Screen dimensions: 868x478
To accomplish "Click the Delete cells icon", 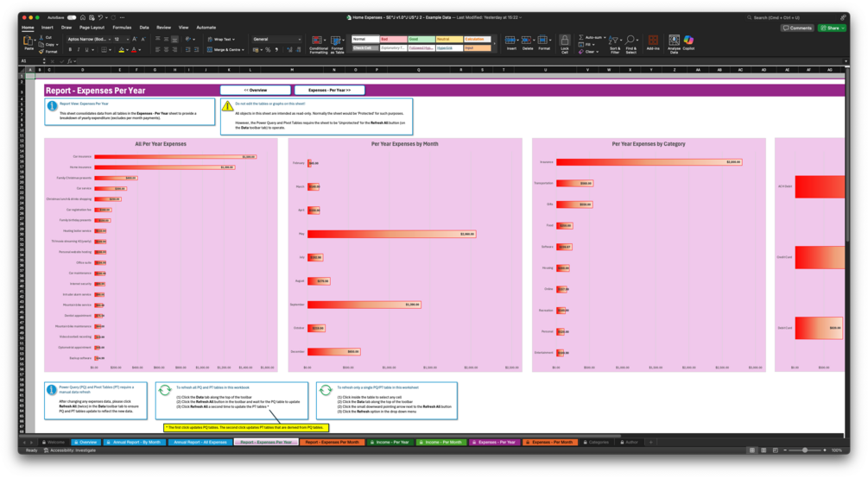I will [x=527, y=40].
